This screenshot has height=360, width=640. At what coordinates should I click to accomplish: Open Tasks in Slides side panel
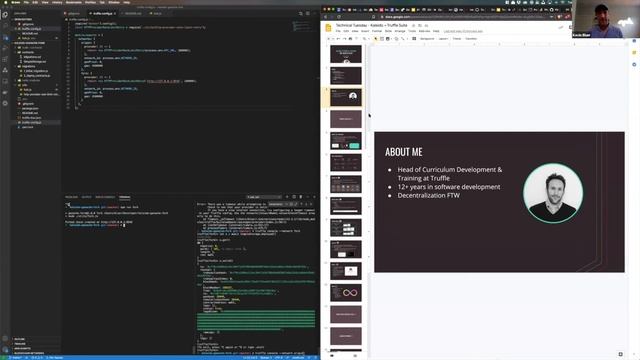pos(634,64)
